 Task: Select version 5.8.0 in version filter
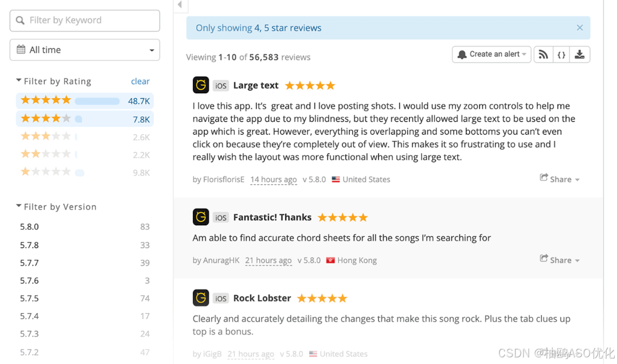(x=85, y=227)
